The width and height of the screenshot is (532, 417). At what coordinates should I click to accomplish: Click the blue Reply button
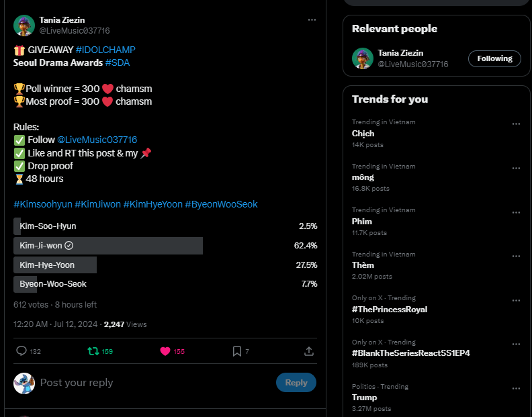(296, 382)
